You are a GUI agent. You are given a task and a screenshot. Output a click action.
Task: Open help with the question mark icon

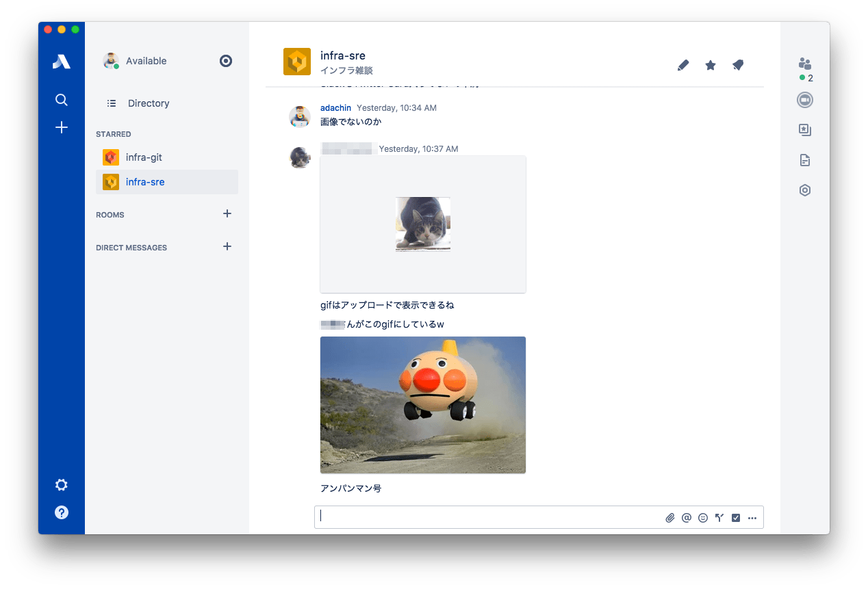pos(62,512)
